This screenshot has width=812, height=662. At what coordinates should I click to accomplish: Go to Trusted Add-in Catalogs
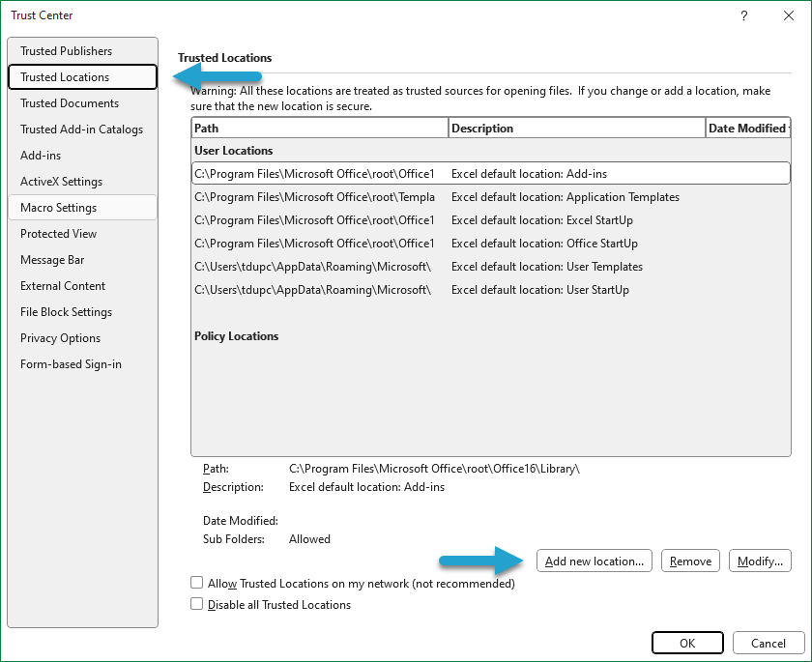pos(82,130)
